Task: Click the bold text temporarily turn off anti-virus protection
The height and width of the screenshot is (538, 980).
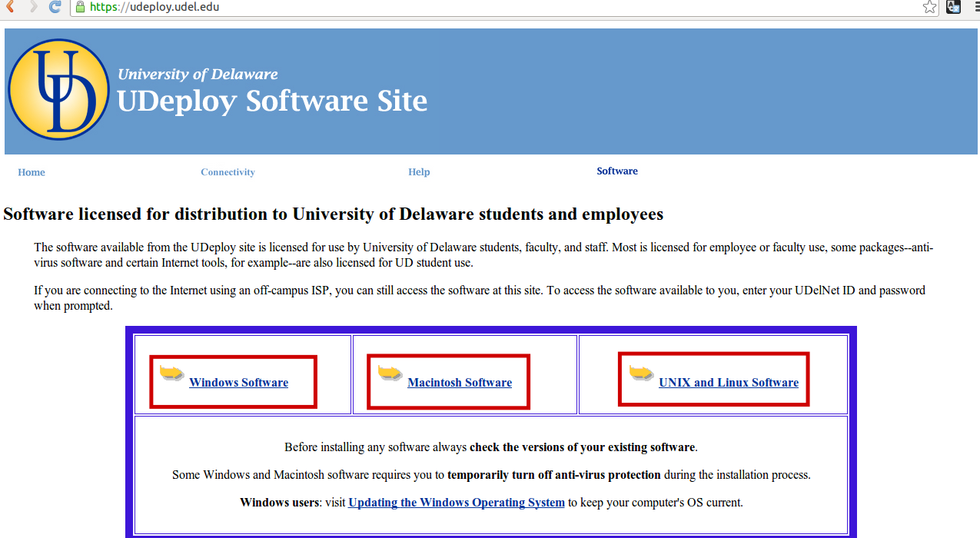Action: (x=554, y=475)
